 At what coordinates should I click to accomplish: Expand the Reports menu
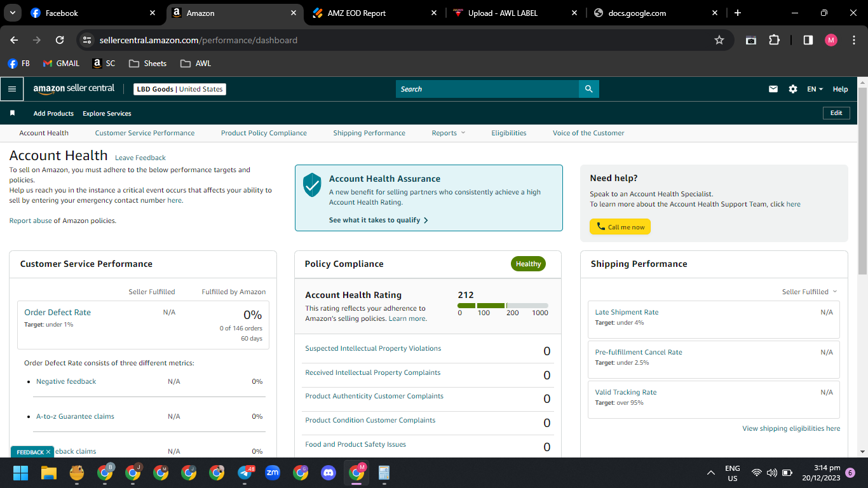click(x=448, y=133)
